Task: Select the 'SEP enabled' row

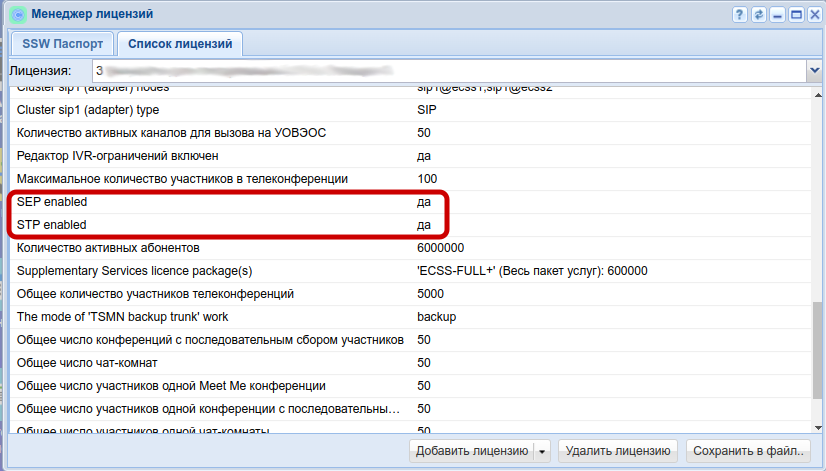Action: click(x=410, y=202)
